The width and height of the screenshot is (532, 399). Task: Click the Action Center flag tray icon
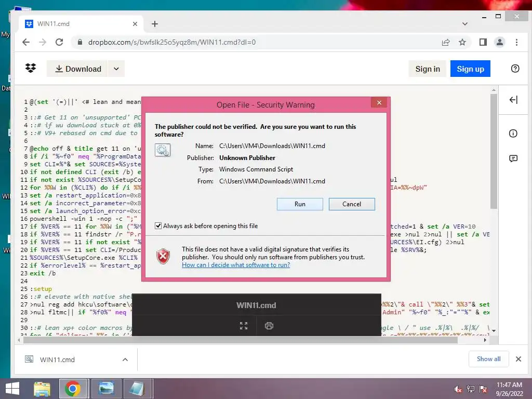pyautogui.click(x=483, y=389)
